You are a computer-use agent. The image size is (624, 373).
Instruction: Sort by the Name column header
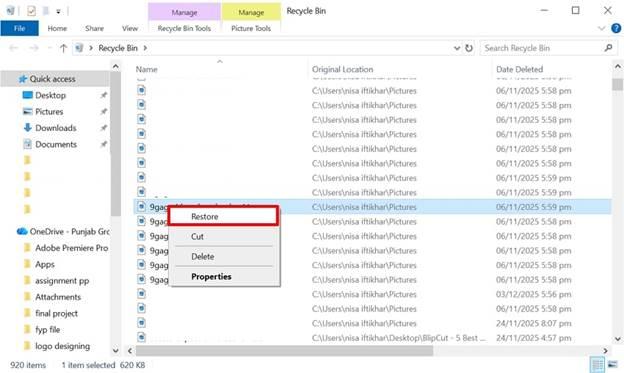click(x=146, y=69)
